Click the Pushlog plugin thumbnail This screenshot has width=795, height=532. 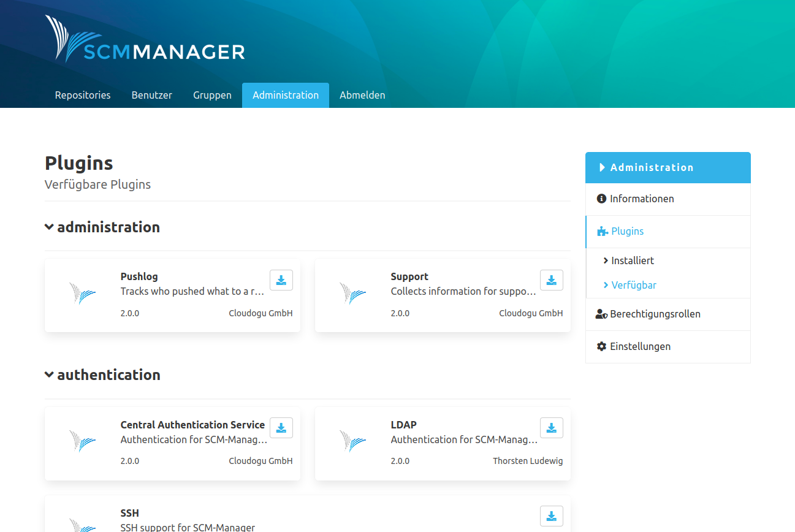(83, 293)
